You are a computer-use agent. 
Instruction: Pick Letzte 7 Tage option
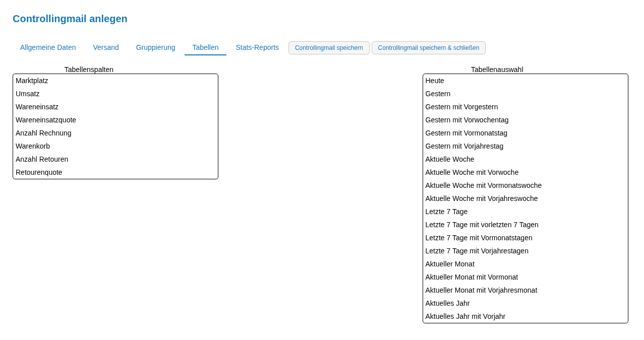446,212
